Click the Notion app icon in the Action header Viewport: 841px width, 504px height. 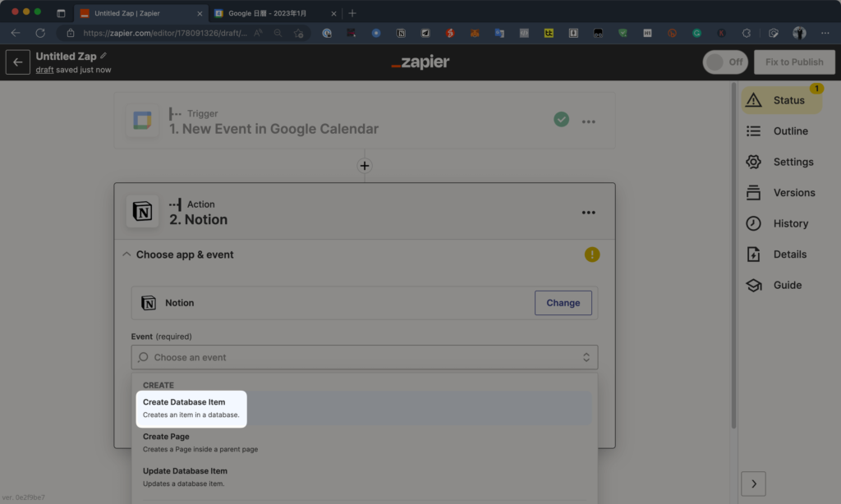(x=142, y=211)
